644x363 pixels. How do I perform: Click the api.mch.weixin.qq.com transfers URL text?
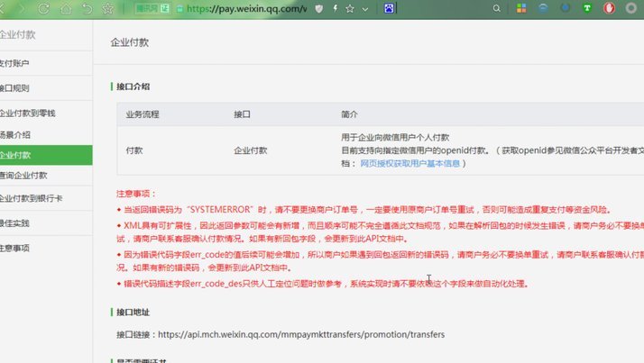[301, 335]
